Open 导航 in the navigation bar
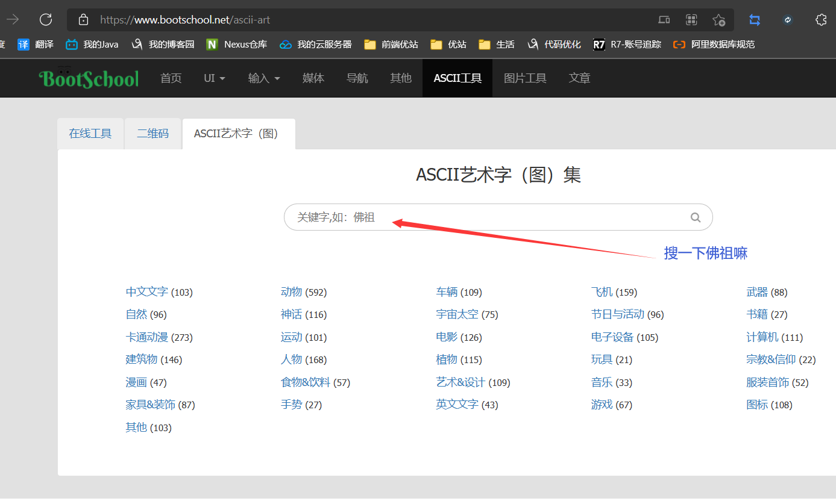The width and height of the screenshot is (836, 504). 357,78
